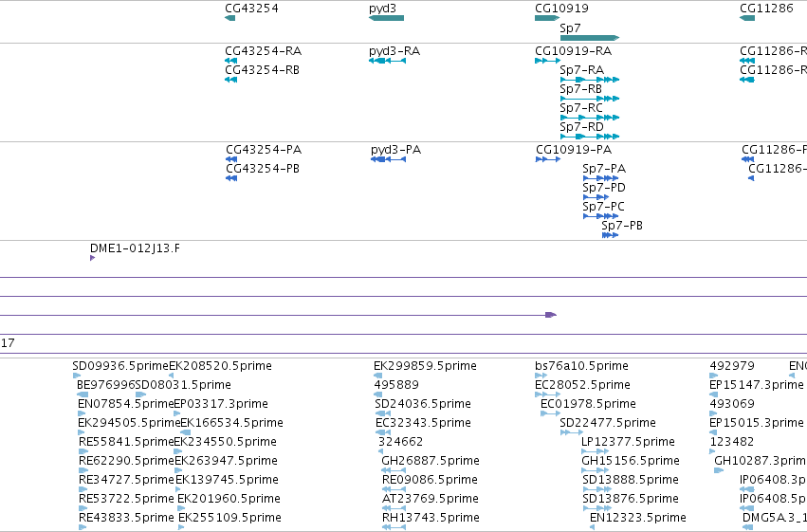This screenshot has height=532, width=807.
Task: Select LP12377.5prime EST
Action: [628, 443]
